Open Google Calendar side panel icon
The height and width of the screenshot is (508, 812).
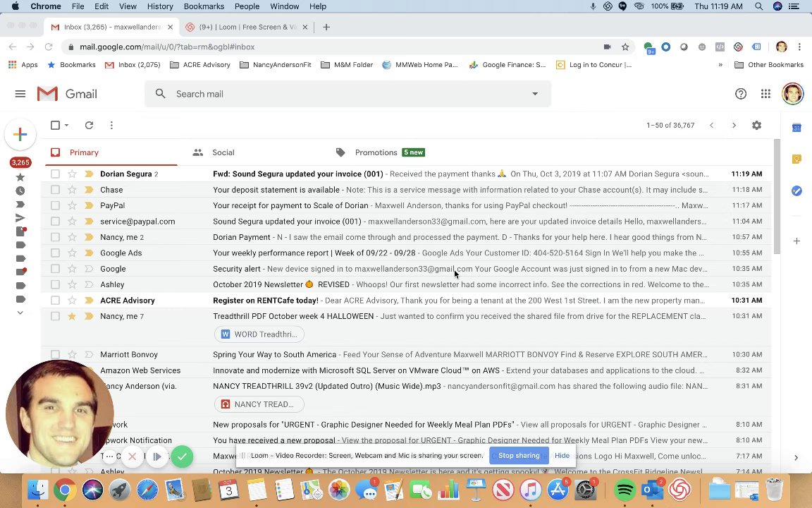click(796, 128)
